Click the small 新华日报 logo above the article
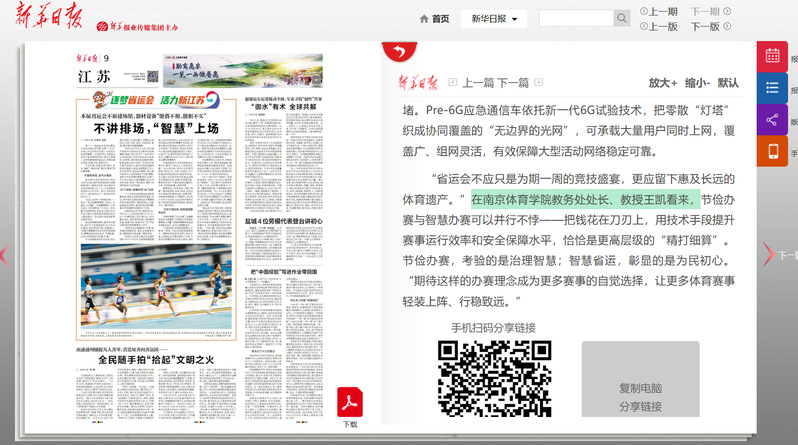This screenshot has height=445, width=798. [x=418, y=82]
